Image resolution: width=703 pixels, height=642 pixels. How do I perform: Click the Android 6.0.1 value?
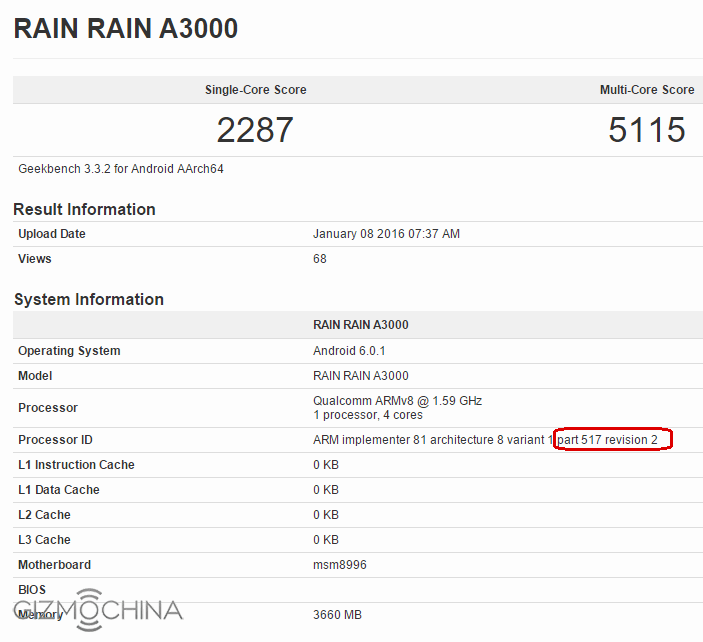click(349, 351)
